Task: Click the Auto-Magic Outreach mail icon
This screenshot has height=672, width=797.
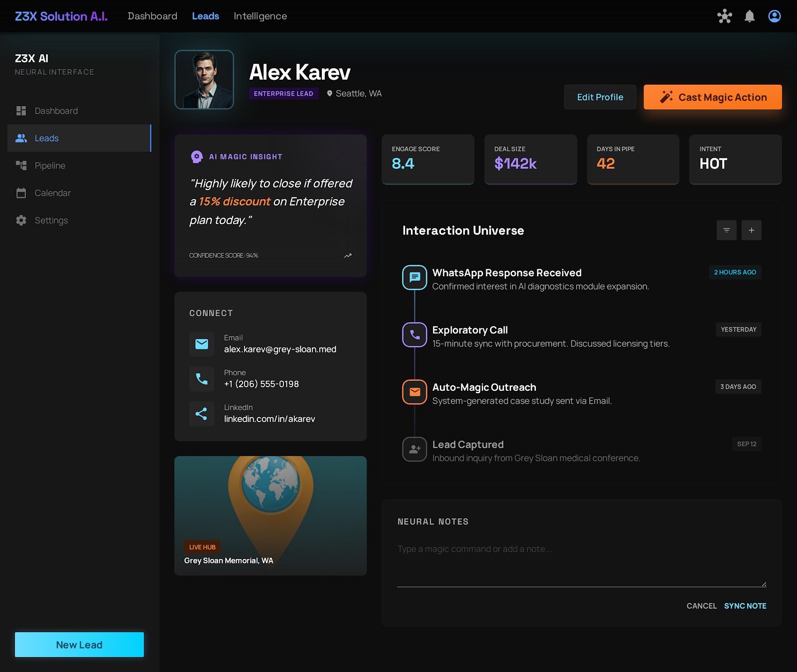Action: [414, 392]
